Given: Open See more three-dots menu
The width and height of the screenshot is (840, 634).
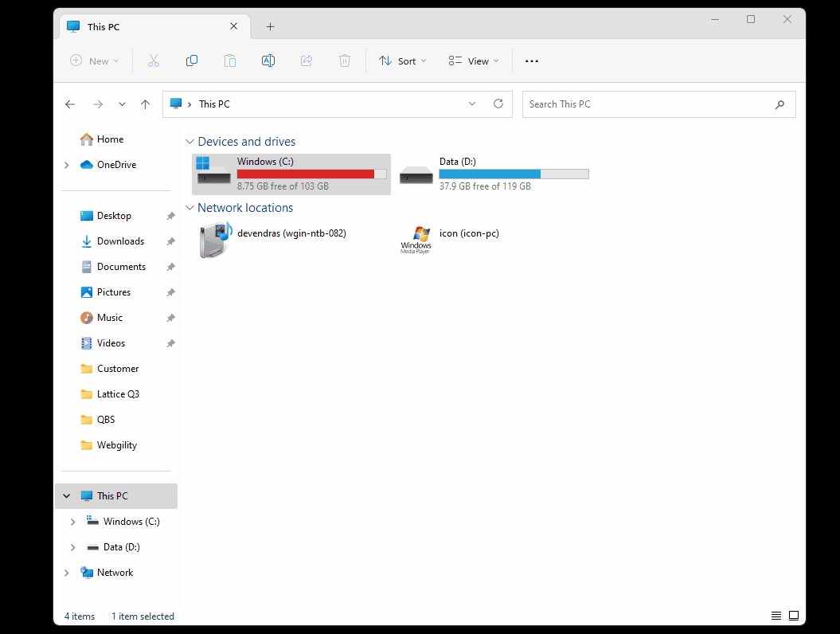Looking at the screenshot, I should coord(532,61).
